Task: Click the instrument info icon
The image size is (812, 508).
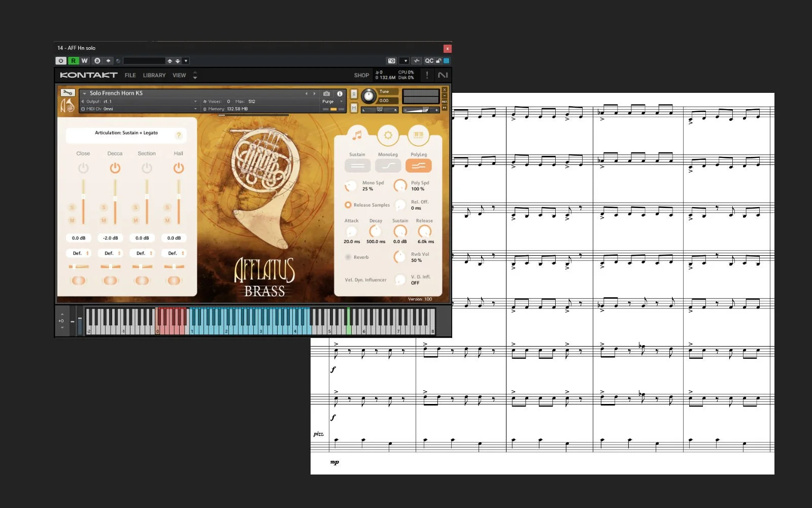Action: click(x=340, y=93)
